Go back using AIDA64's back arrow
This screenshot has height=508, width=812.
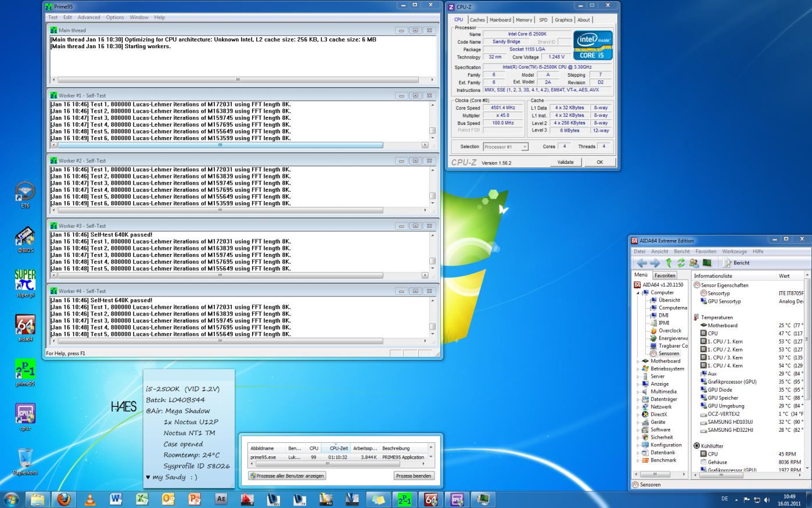[641, 263]
